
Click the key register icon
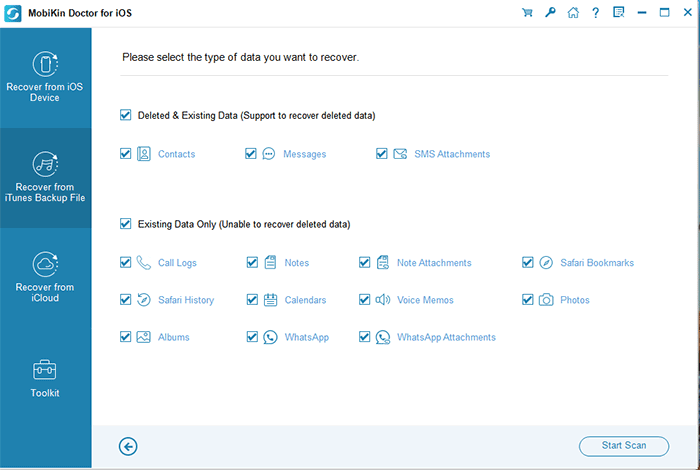tap(550, 12)
